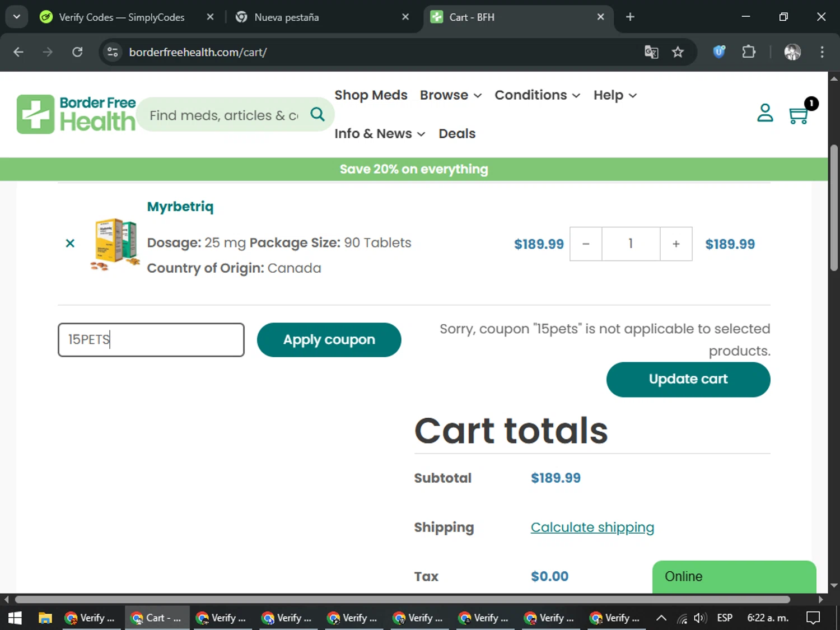Open the Windows notifications icon
The image size is (840, 630).
pos(813,618)
